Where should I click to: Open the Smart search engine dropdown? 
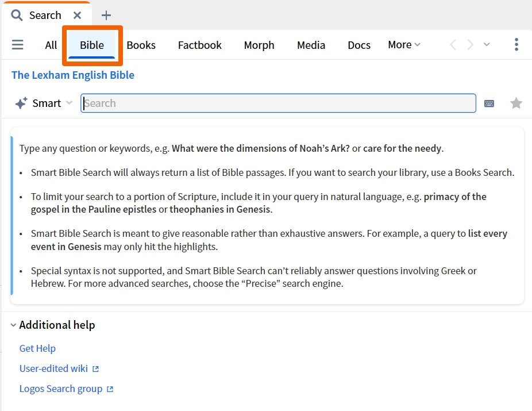click(x=69, y=103)
